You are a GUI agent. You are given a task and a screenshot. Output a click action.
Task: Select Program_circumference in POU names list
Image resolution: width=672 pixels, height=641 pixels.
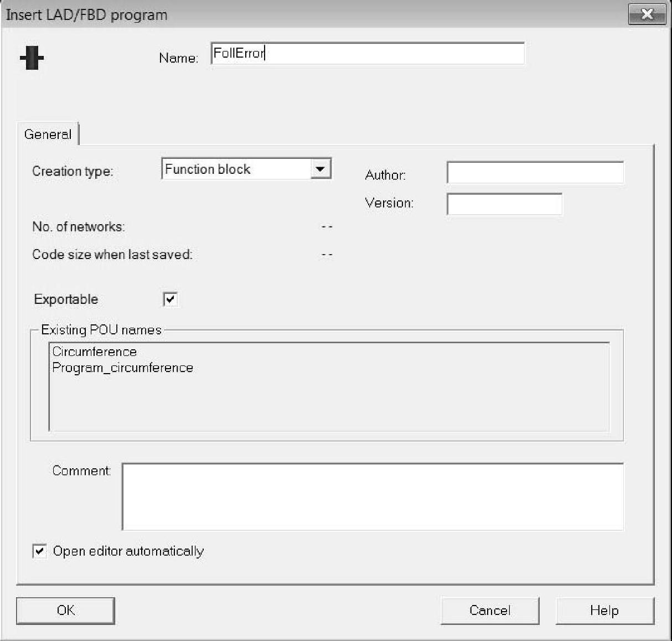pyautogui.click(x=122, y=368)
